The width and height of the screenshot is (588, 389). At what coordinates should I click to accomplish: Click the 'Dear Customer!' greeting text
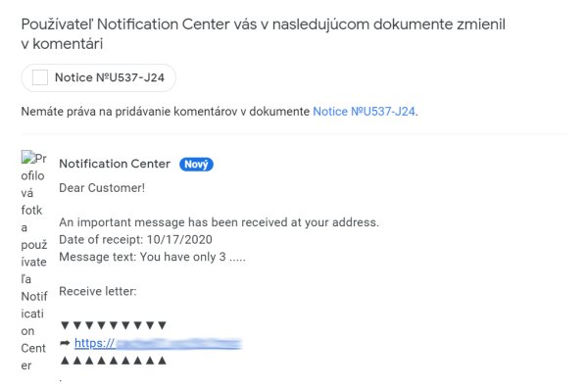point(102,187)
